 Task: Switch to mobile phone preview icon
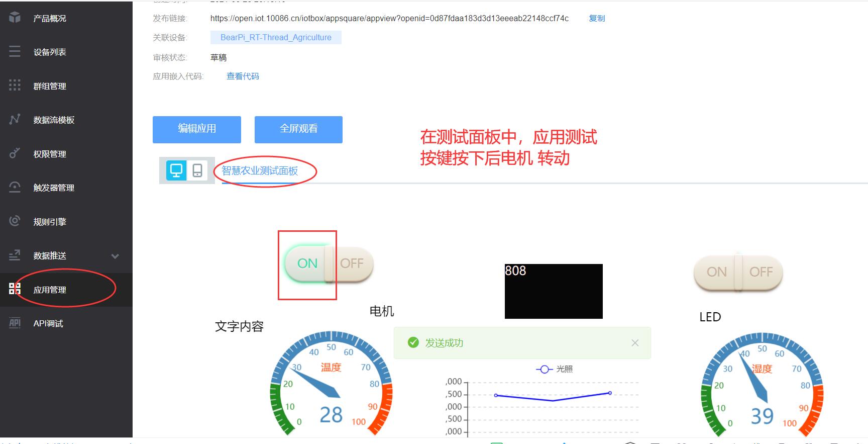tap(197, 170)
